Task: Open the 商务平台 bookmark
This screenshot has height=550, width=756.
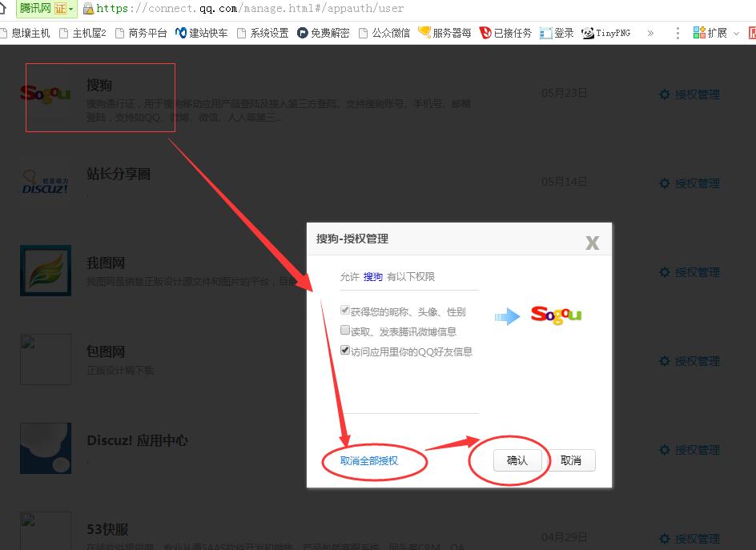Action: click(x=141, y=33)
